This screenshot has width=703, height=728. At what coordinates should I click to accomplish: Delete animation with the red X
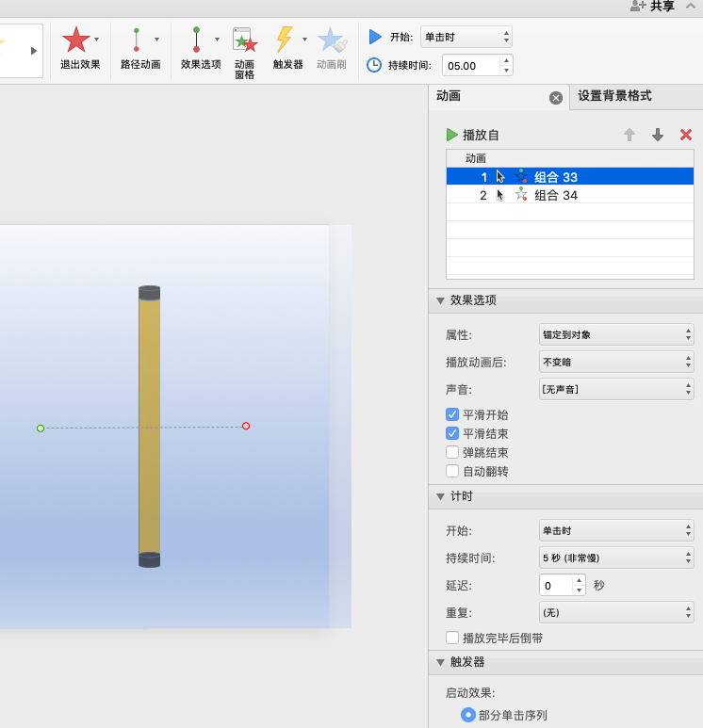tap(686, 135)
